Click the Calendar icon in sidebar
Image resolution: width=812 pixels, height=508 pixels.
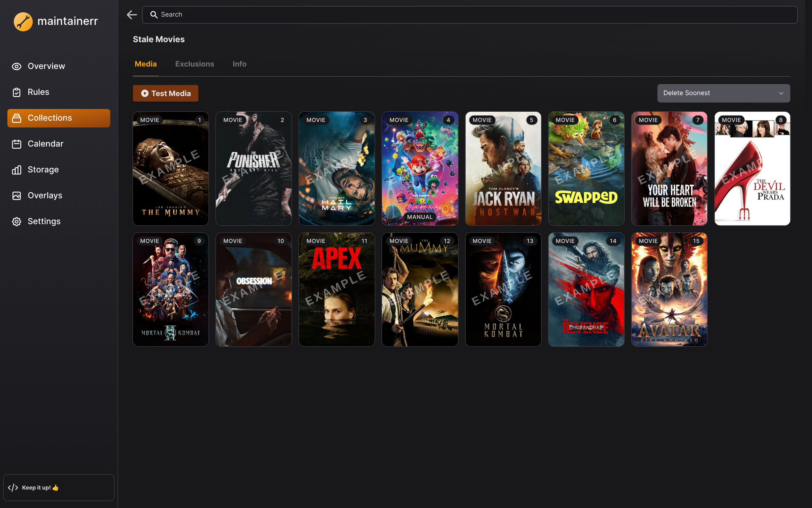click(x=16, y=144)
